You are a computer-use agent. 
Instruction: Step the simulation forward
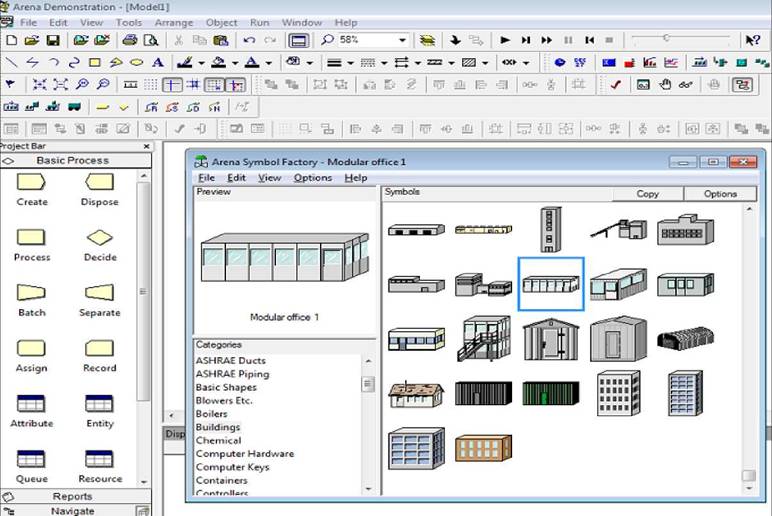click(x=526, y=40)
